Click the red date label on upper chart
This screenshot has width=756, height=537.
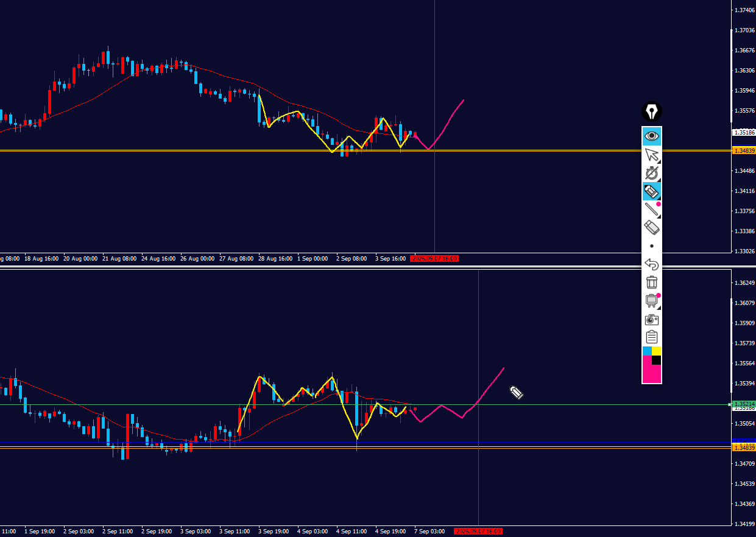(x=434, y=259)
